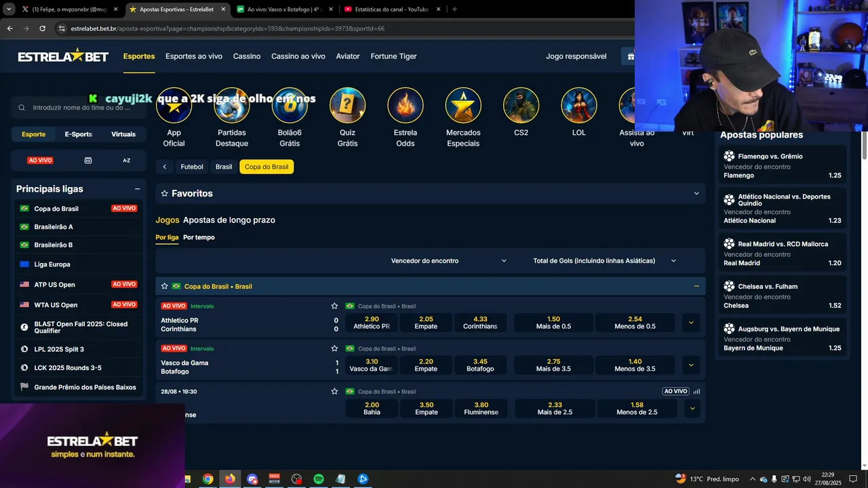Open the notification center in system tray

pyautogui.click(x=853, y=479)
